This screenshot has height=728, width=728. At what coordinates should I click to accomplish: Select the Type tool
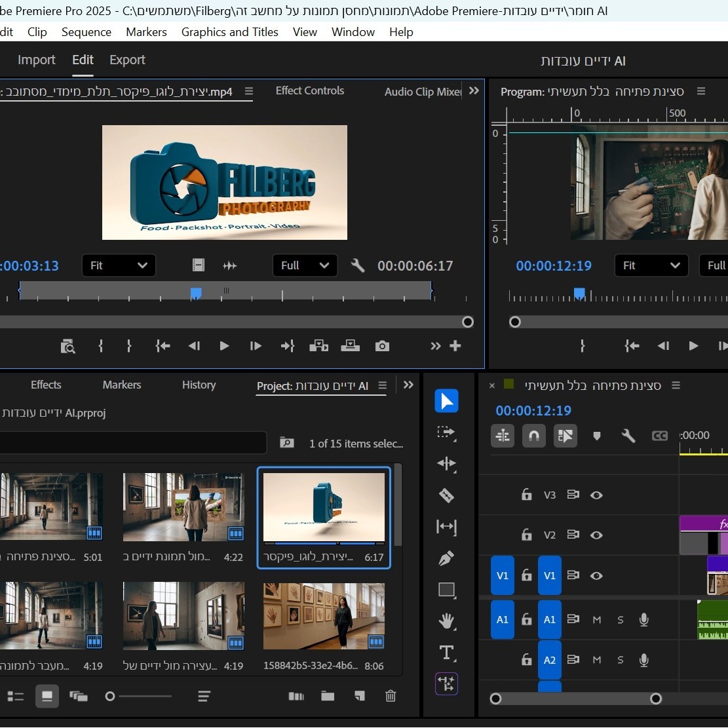coord(446,653)
